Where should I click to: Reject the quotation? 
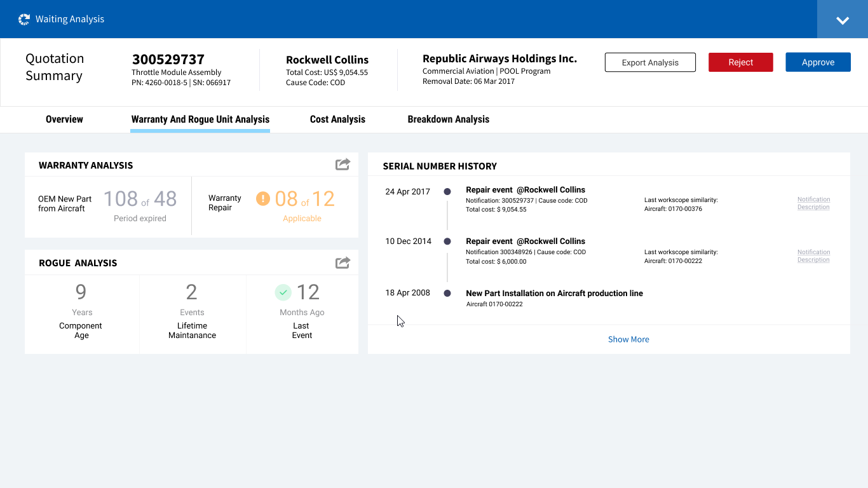point(741,62)
